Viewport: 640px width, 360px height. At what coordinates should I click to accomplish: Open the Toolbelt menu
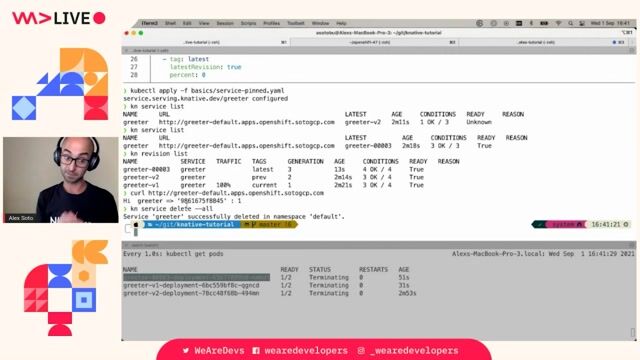296,23
